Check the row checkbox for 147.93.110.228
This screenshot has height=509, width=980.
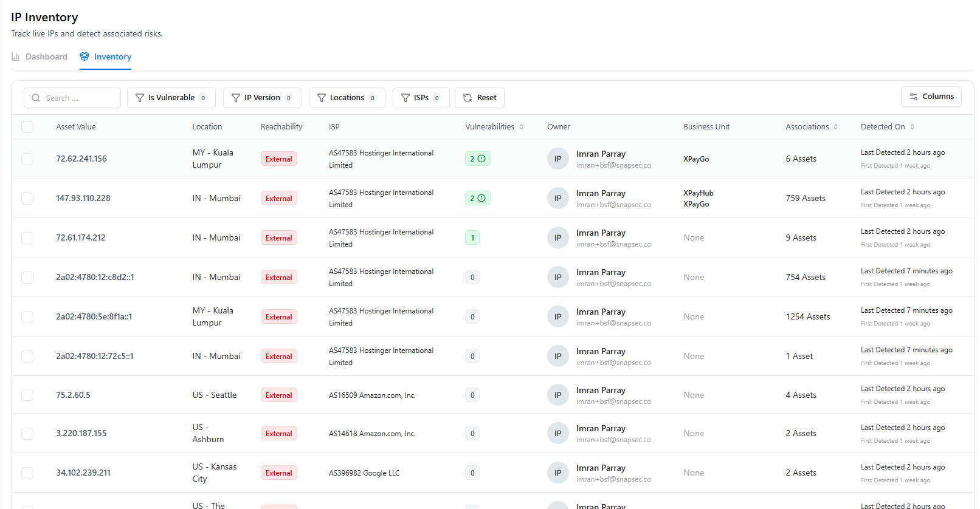(x=27, y=199)
